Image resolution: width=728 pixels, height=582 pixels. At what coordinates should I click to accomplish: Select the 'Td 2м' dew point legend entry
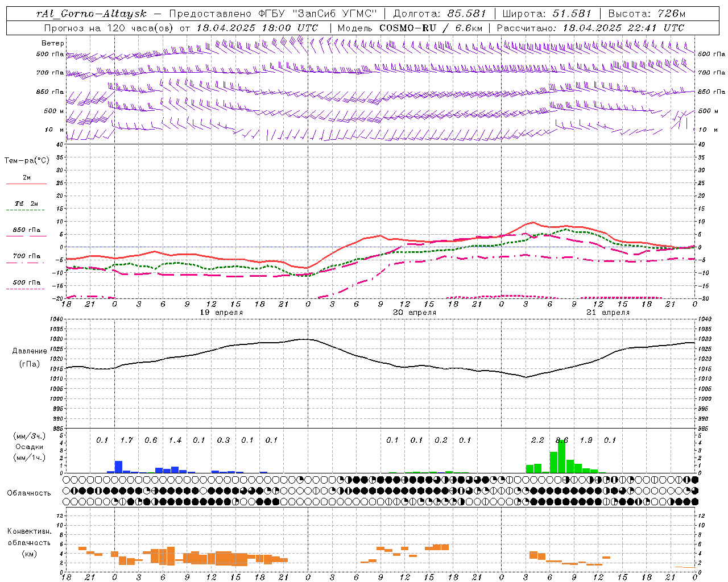(27, 203)
